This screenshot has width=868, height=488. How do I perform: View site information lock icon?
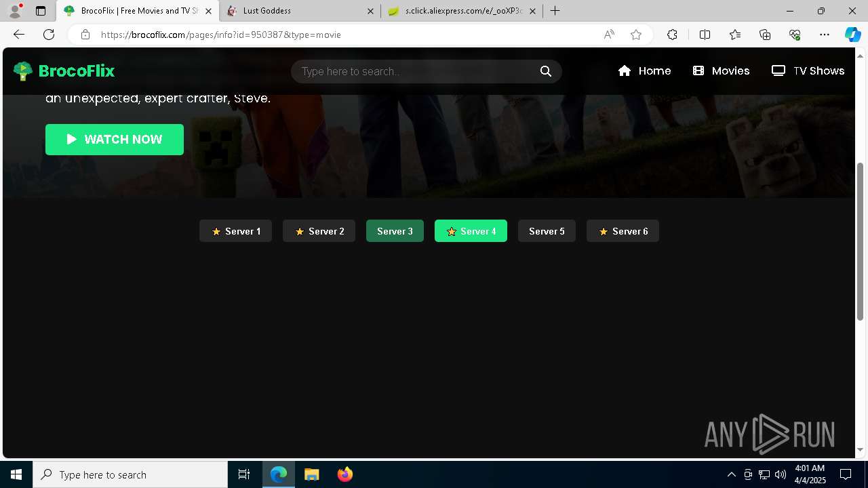tap(85, 35)
